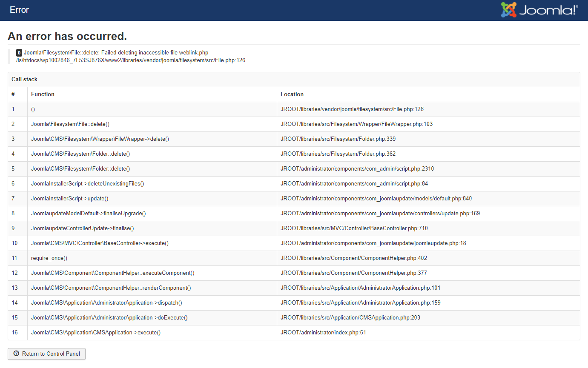Select location 'CMSApplication.php:203' cell

(428, 318)
